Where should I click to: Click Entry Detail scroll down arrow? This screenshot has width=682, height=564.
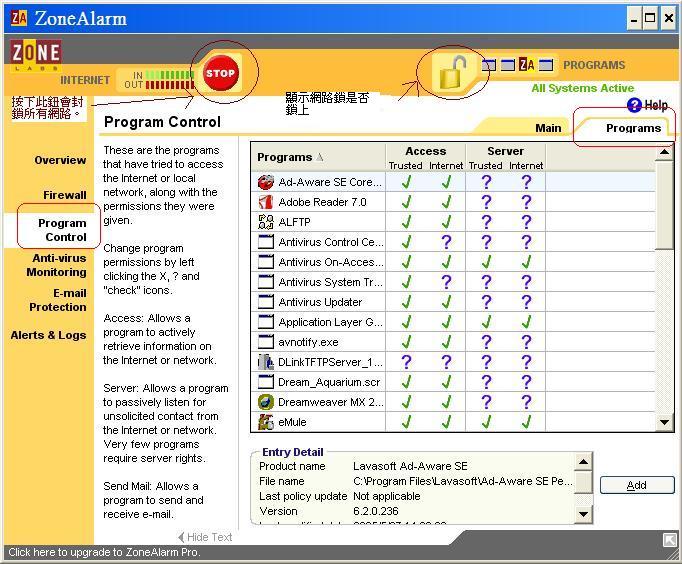(583, 514)
